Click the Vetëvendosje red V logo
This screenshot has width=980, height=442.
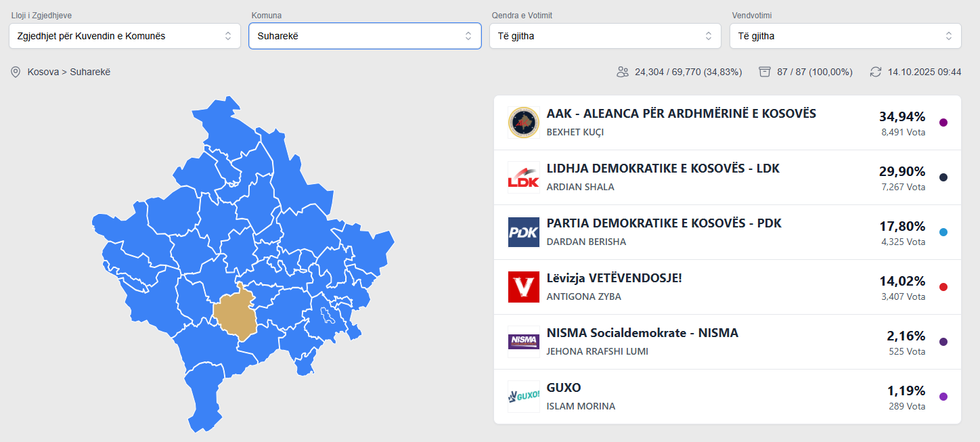[x=523, y=287]
